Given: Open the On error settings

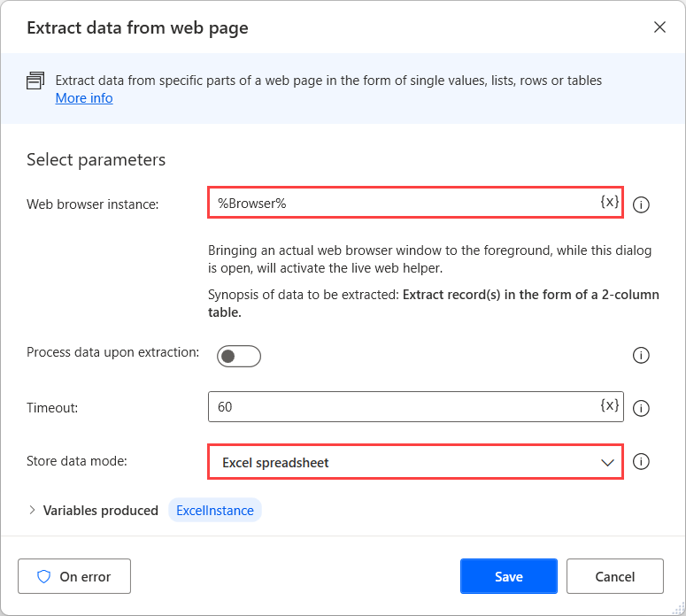Looking at the screenshot, I should pyautogui.click(x=74, y=576).
